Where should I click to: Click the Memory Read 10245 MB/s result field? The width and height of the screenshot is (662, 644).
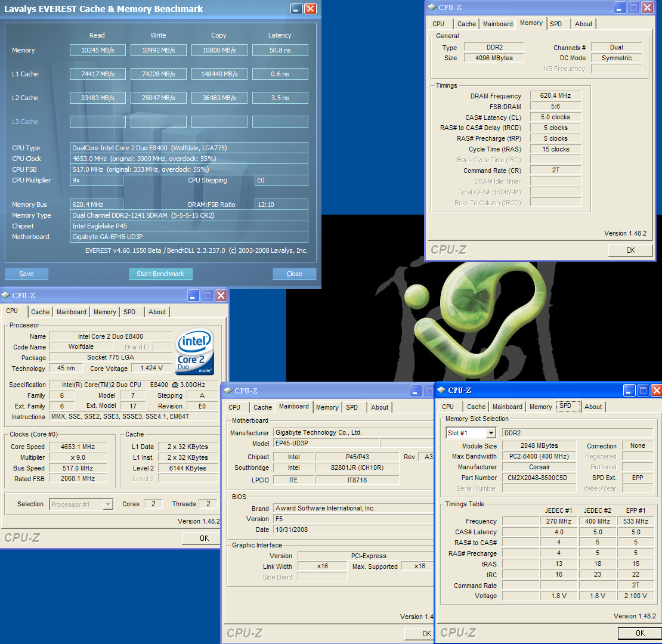[x=97, y=50]
